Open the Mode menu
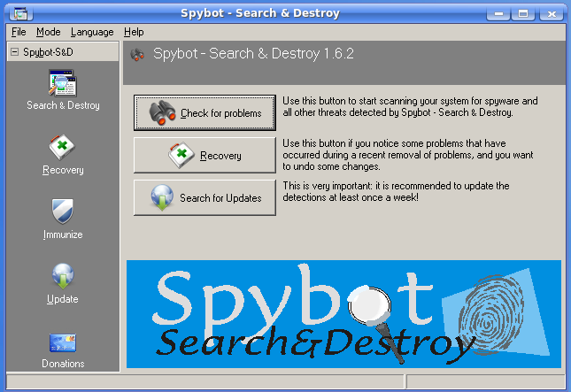The width and height of the screenshot is (571, 392). pyautogui.click(x=48, y=32)
